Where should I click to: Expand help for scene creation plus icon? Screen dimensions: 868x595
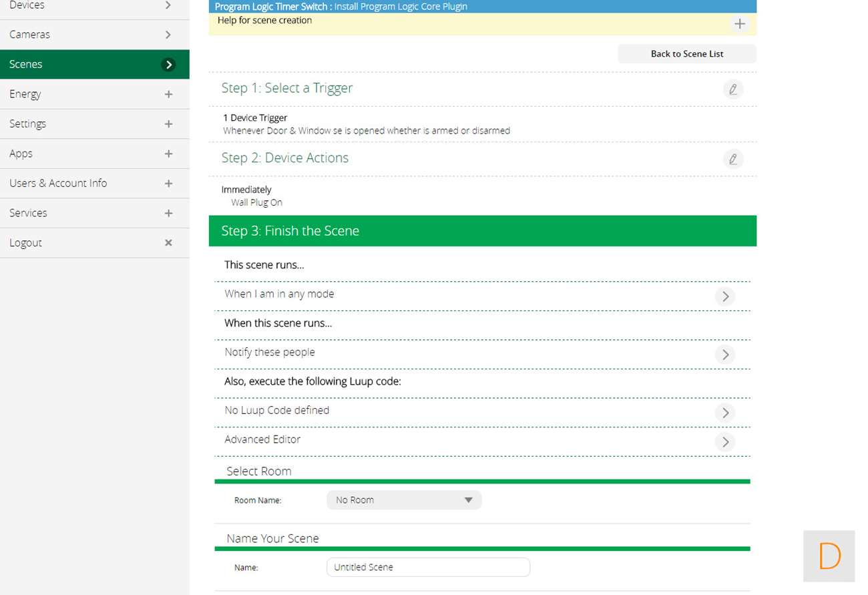739,24
